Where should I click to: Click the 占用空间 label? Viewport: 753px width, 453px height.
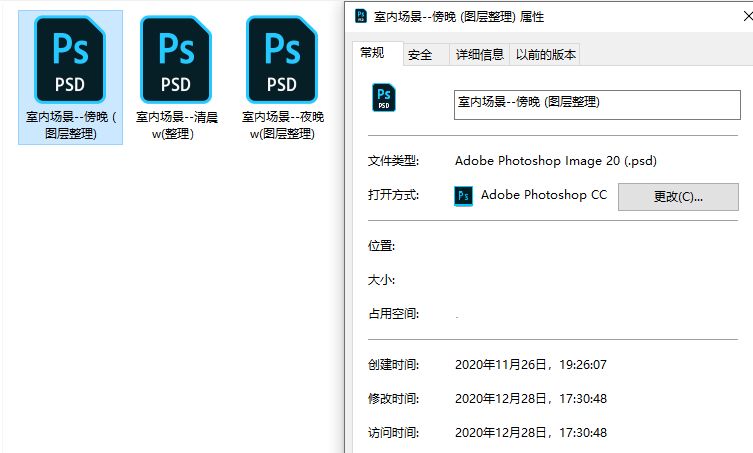pyautogui.click(x=393, y=314)
